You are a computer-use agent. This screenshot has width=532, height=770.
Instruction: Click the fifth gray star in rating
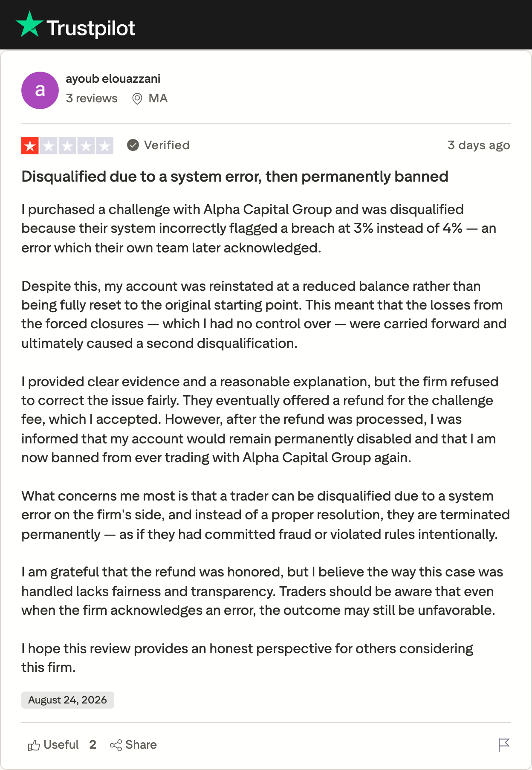click(x=104, y=146)
